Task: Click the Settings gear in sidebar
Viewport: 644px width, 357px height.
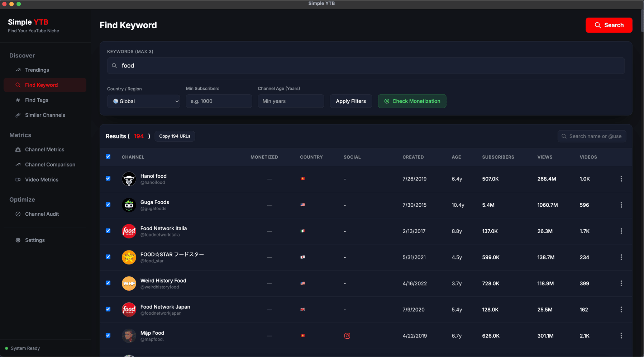Action: coord(18,240)
